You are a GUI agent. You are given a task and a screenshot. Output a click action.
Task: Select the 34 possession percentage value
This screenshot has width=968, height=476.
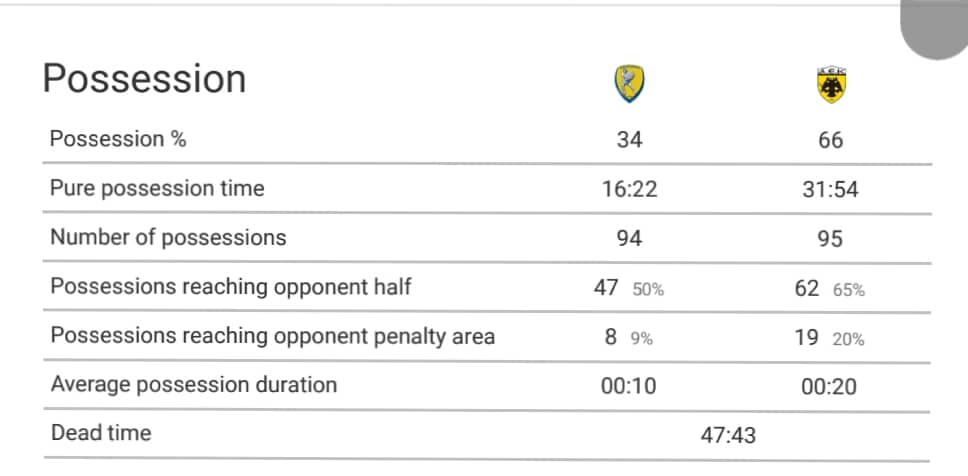(x=629, y=140)
